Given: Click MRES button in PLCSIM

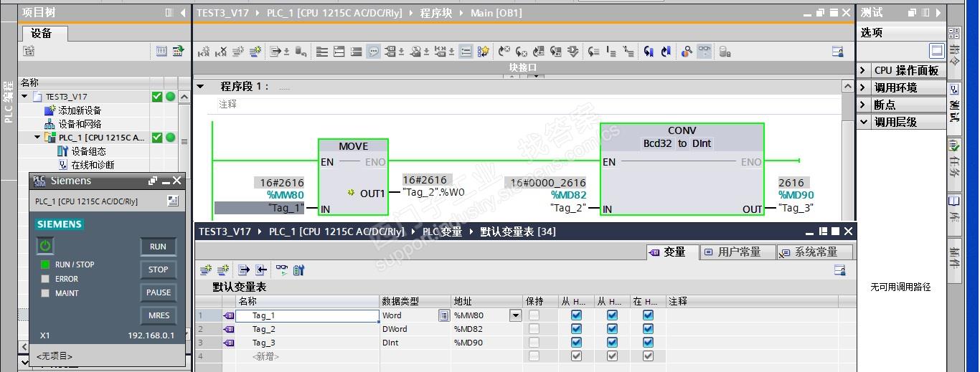Looking at the screenshot, I should coord(159,315).
